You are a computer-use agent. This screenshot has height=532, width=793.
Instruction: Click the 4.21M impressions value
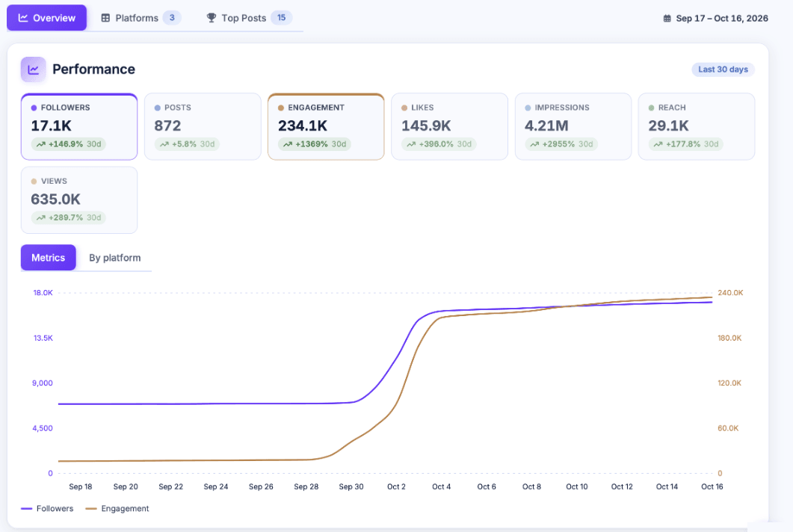(x=546, y=126)
